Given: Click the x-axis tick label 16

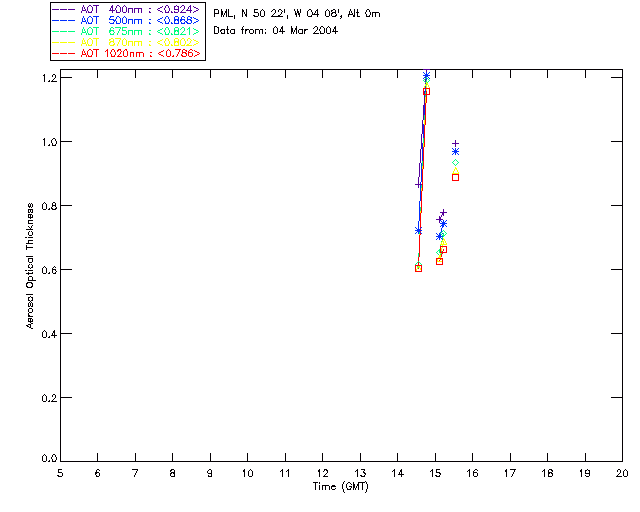Looking at the screenshot, I should [x=472, y=473].
